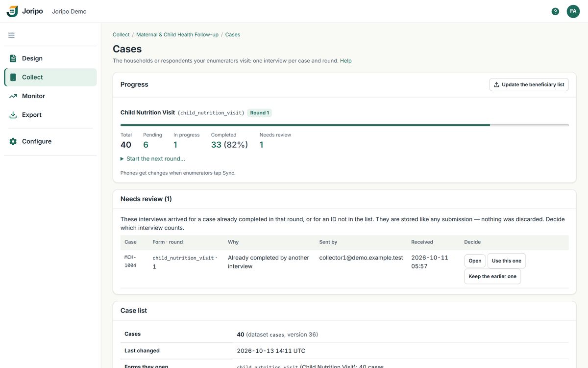Click the Sent by column header
Viewport: 588px width, 368px height.
coord(328,242)
